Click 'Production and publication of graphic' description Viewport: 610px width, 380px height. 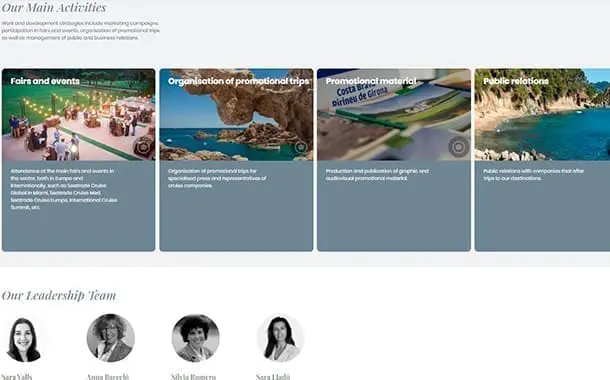[377, 175]
